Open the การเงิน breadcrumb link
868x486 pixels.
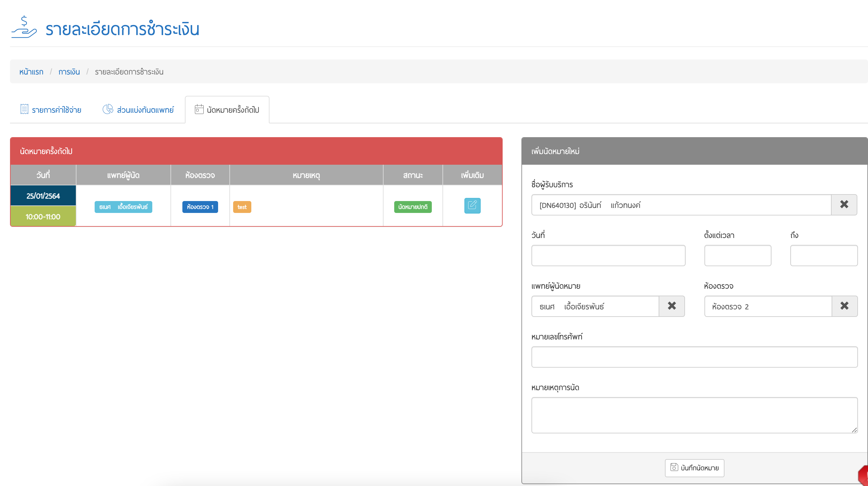coord(69,72)
